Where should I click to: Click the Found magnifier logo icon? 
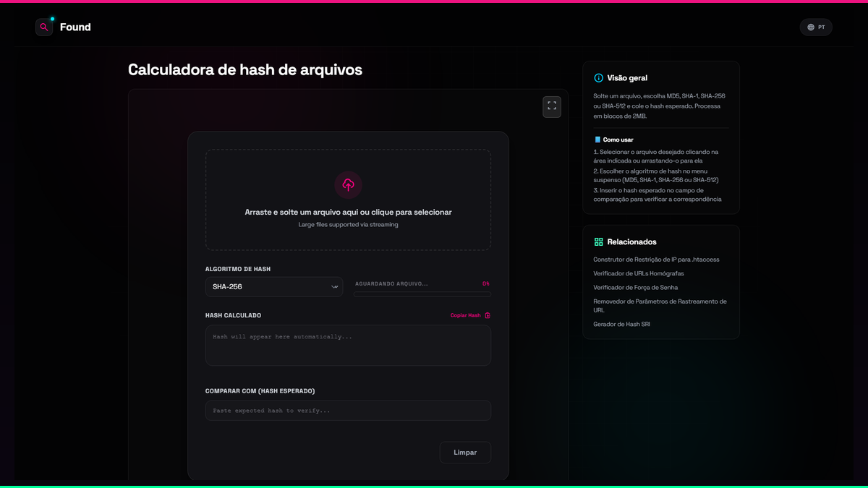(x=44, y=27)
